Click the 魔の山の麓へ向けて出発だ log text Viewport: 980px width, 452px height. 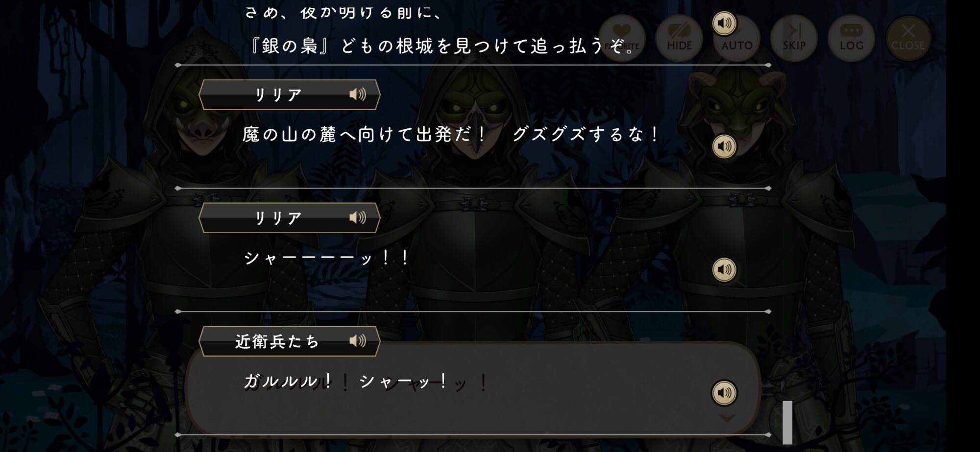coord(365,134)
